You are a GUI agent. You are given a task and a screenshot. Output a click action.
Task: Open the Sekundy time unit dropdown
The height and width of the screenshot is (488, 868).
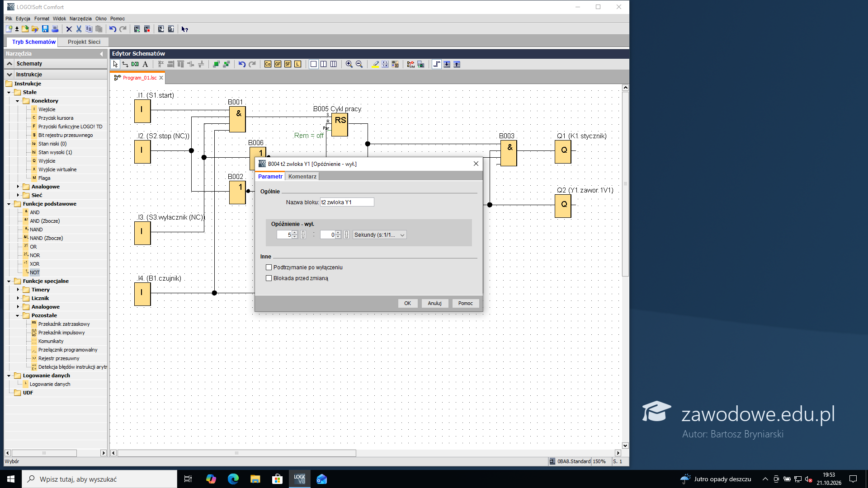click(379, 235)
